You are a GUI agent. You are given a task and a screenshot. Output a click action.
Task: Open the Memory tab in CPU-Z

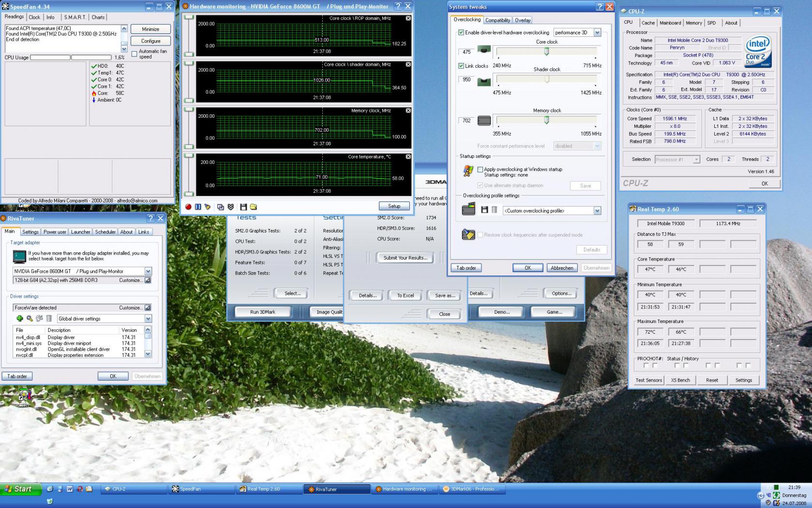(x=693, y=23)
